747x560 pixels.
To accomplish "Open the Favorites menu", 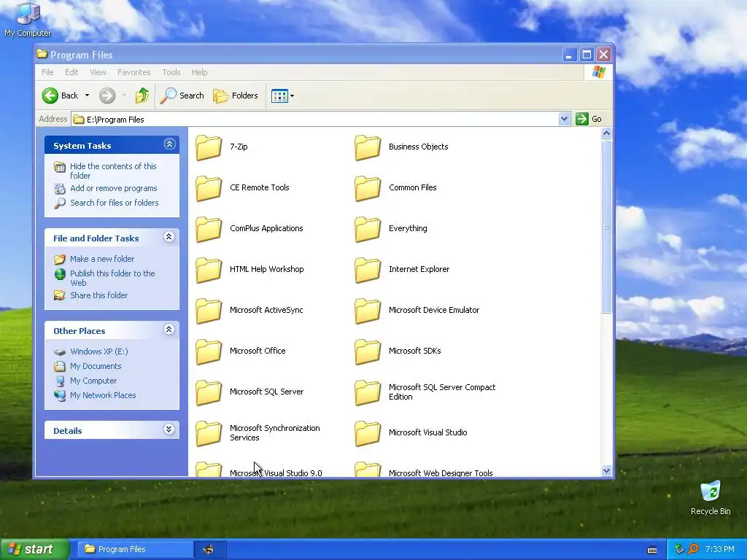I will (x=134, y=72).
